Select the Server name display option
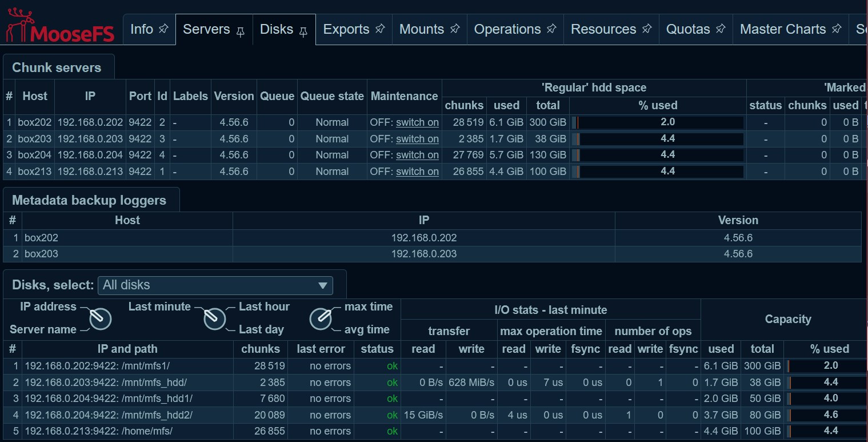The width and height of the screenshot is (868, 442). pyautogui.click(x=43, y=329)
